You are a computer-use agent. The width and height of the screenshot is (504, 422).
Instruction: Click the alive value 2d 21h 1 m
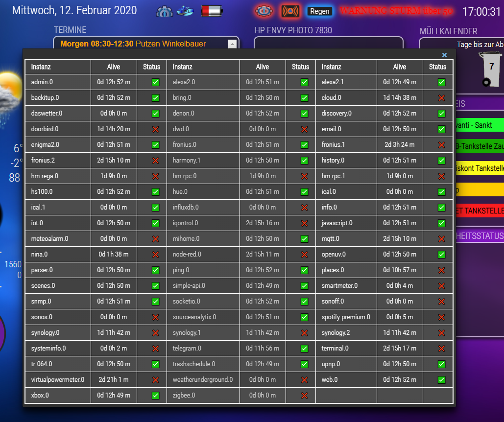coord(114,379)
